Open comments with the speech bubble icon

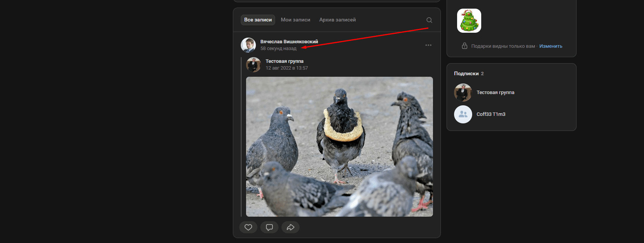coord(269,227)
